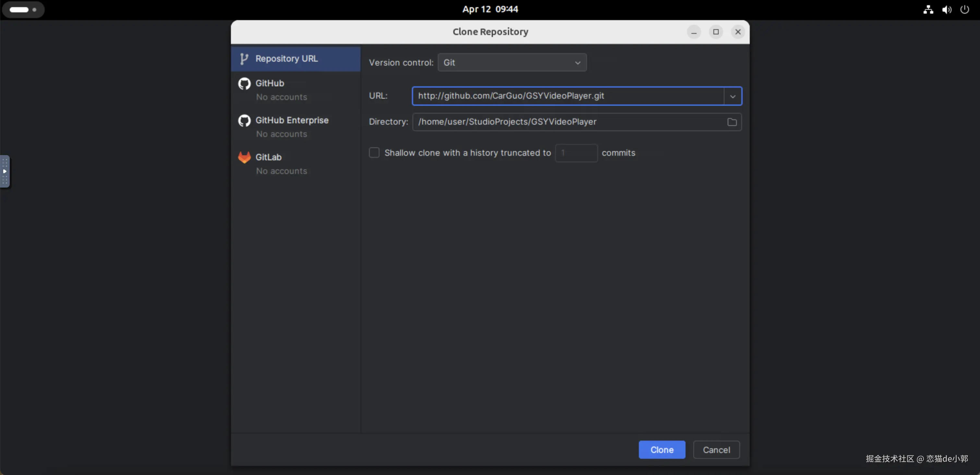980x475 pixels.
Task: Open the power menu icon
Action: 964,9
